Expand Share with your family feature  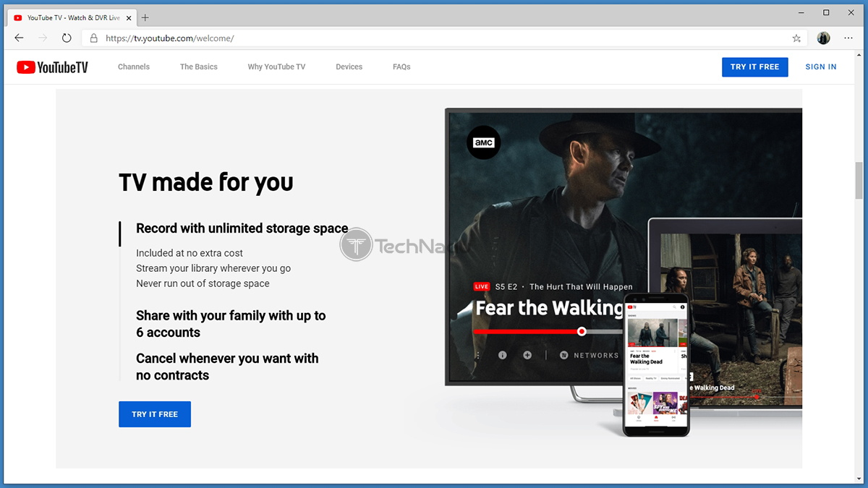[x=231, y=324]
